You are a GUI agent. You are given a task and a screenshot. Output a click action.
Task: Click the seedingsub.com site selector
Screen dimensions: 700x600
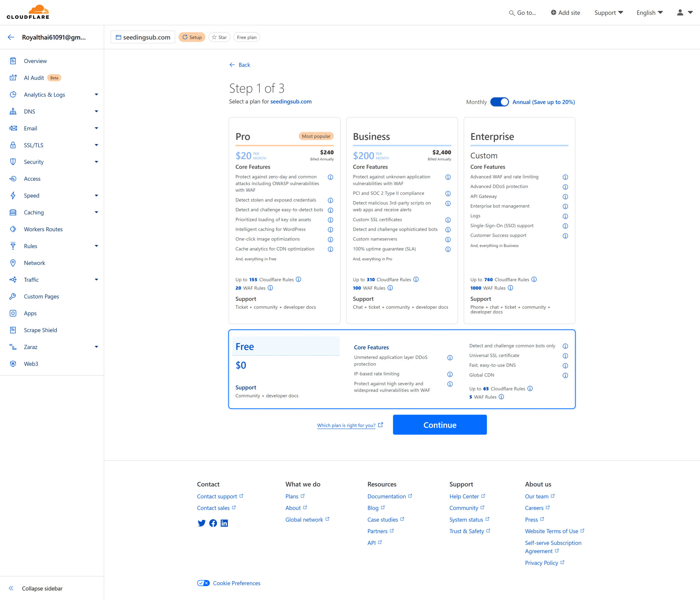[x=143, y=37]
